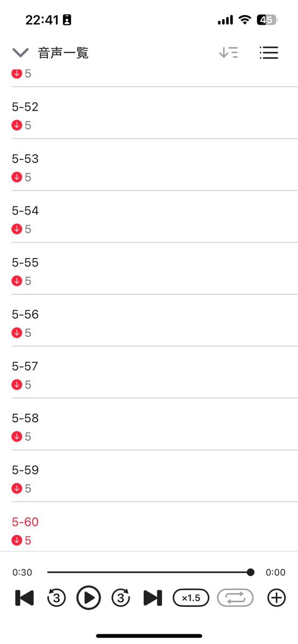
Task: Change the ×1.5 playback speed
Action: point(191,598)
